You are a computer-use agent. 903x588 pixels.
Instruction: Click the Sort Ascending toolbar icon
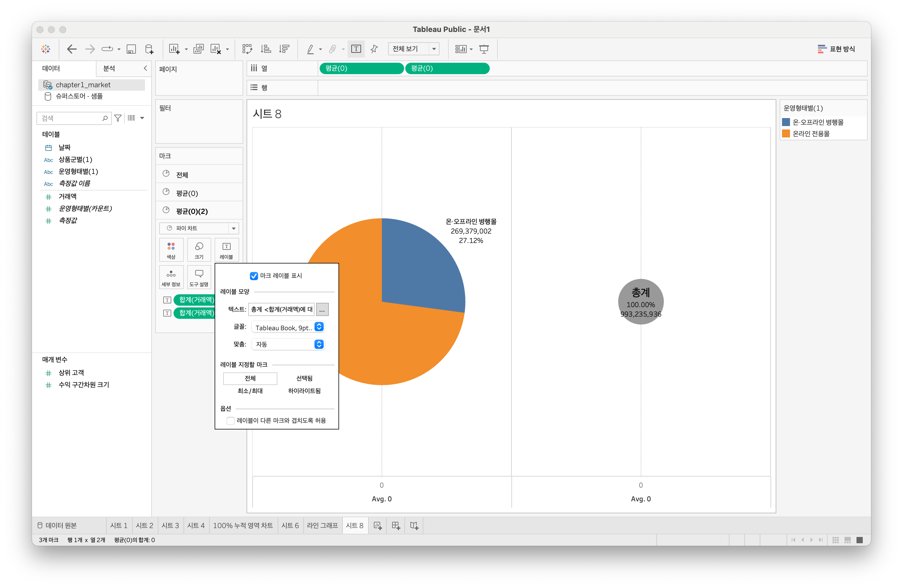(x=266, y=49)
